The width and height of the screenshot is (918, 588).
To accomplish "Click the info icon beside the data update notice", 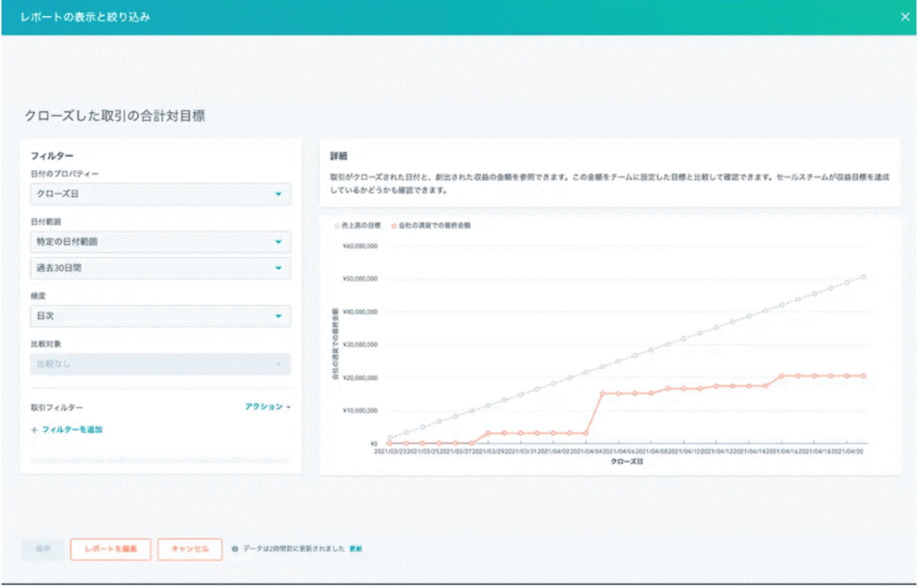I will click(235, 549).
